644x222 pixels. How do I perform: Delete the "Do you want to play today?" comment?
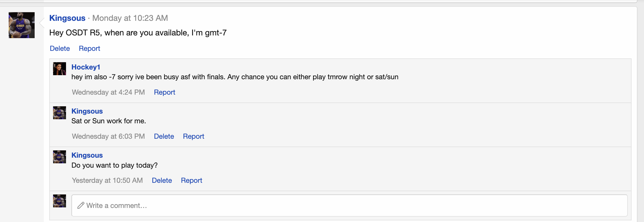162,180
